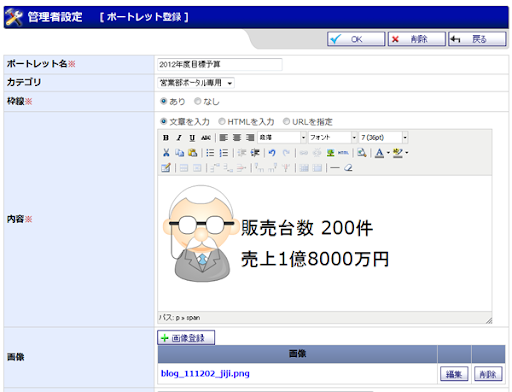
Task: Decrease indent with the outdent icon
Action: click(x=242, y=153)
